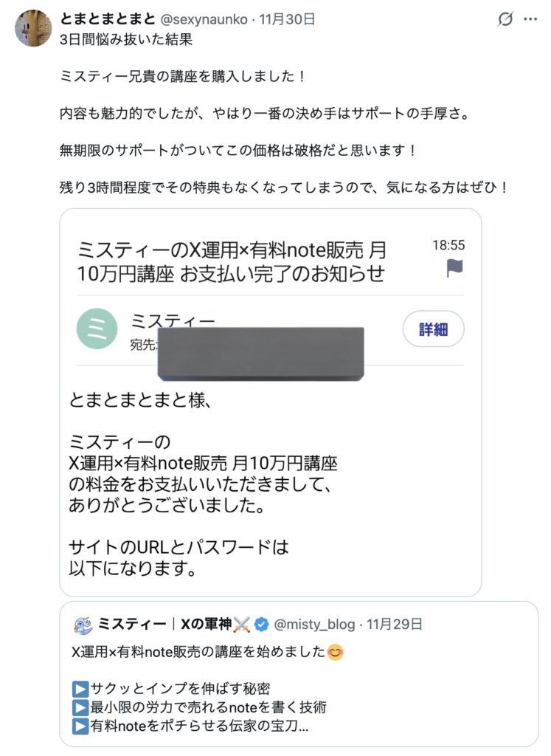551x756 pixels.
Task: Open とまとまとまと's profile avatar
Action: tap(32, 29)
